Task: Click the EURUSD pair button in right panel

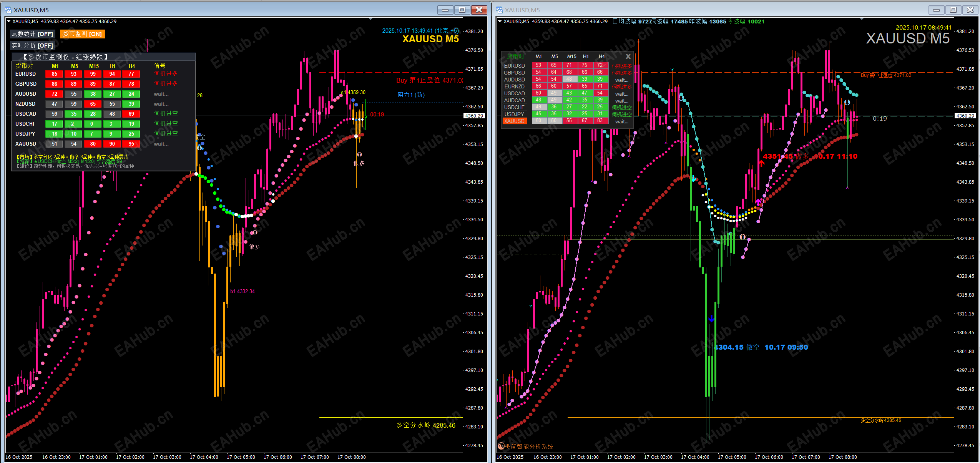Action: (514, 66)
